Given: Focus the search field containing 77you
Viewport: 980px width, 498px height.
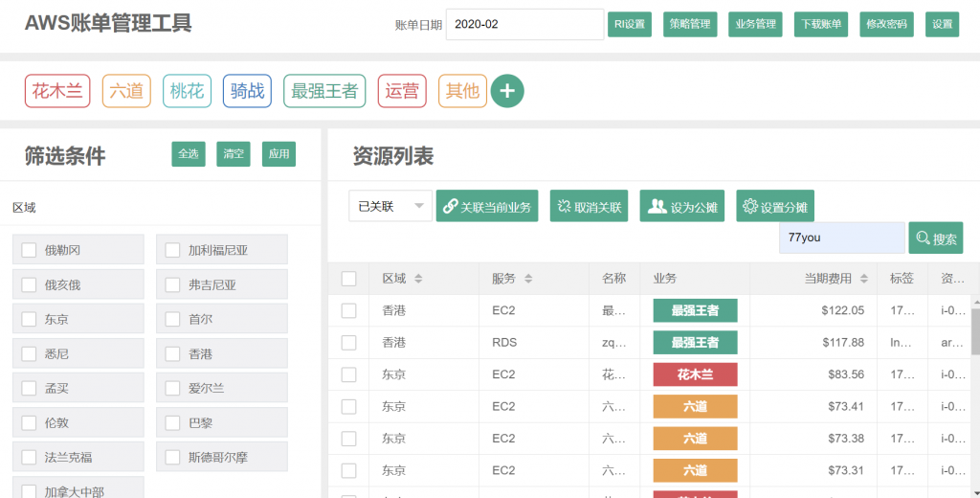Looking at the screenshot, I should 840,238.
